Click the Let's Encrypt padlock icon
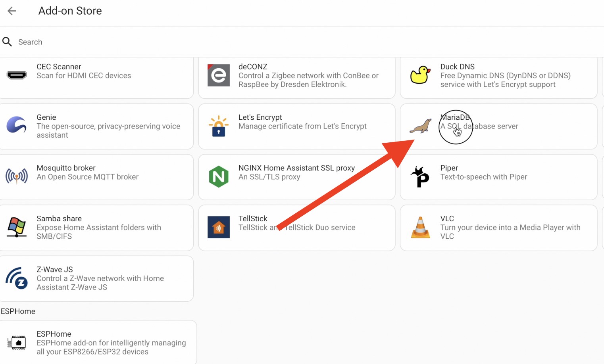604x364 pixels. [x=219, y=126]
